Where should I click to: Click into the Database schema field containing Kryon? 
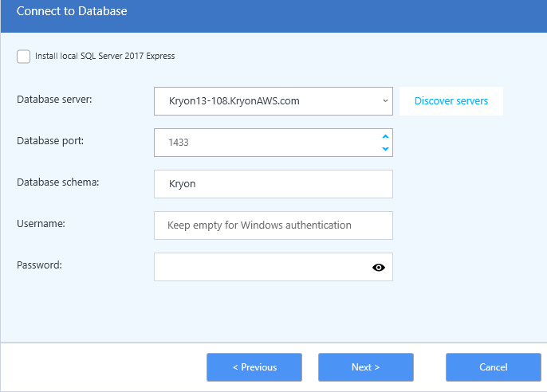(x=273, y=184)
